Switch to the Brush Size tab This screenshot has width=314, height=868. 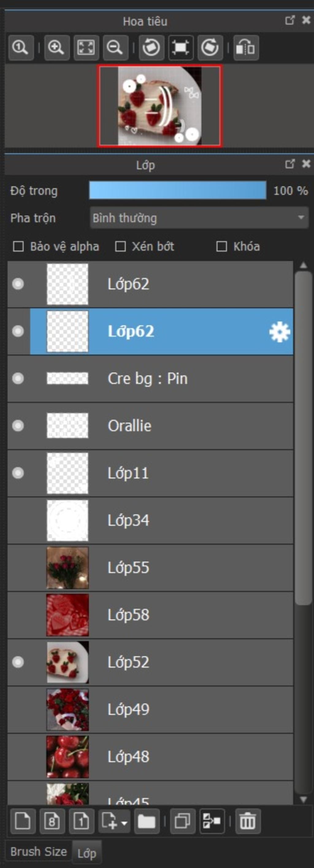point(38,852)
